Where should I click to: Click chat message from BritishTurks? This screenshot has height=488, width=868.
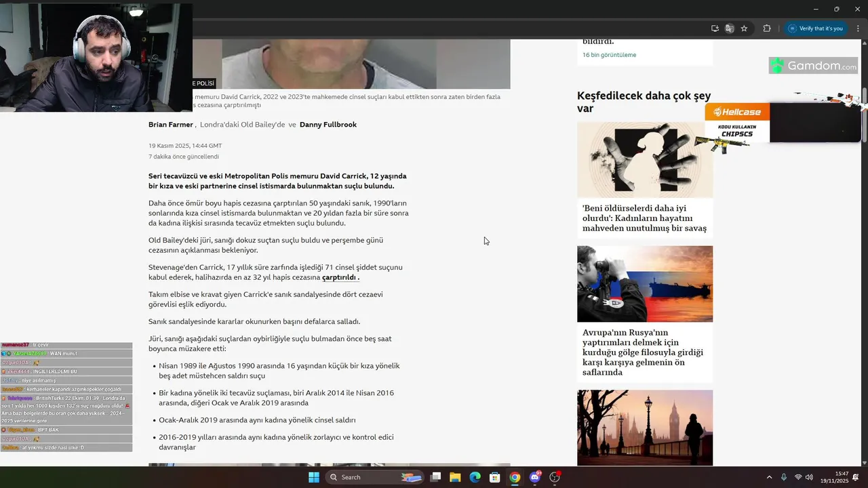coord(66,409)
